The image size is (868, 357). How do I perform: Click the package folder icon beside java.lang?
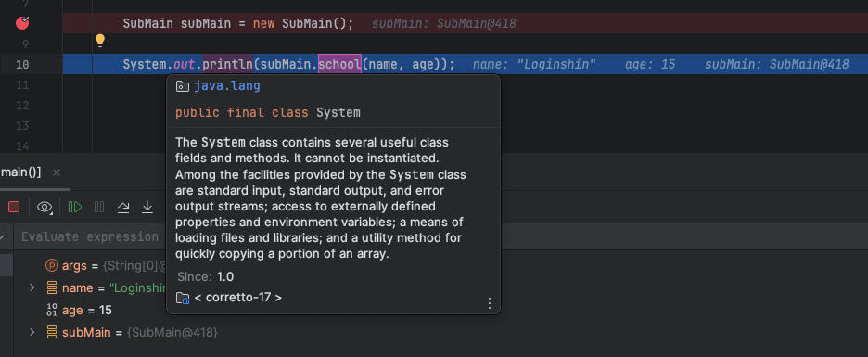182,86
